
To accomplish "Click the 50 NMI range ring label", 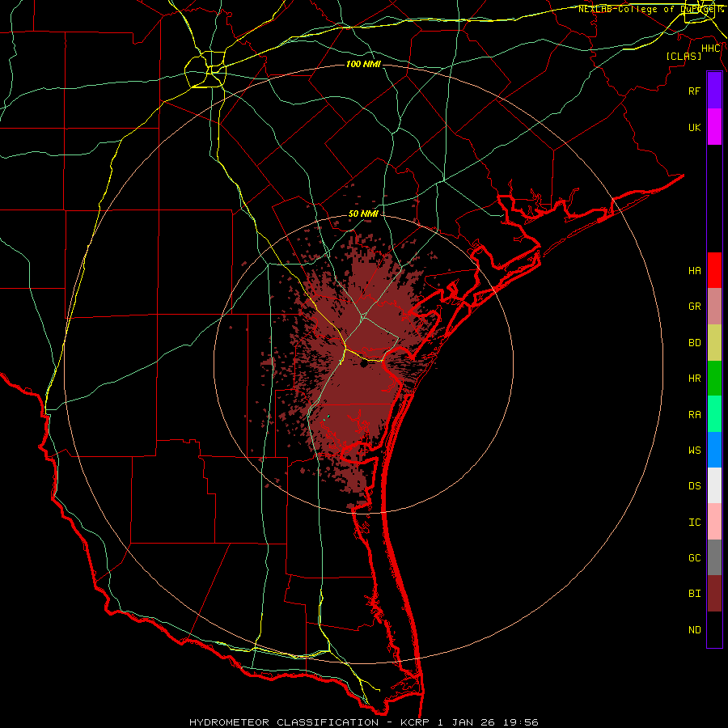I will coord(363,214).
